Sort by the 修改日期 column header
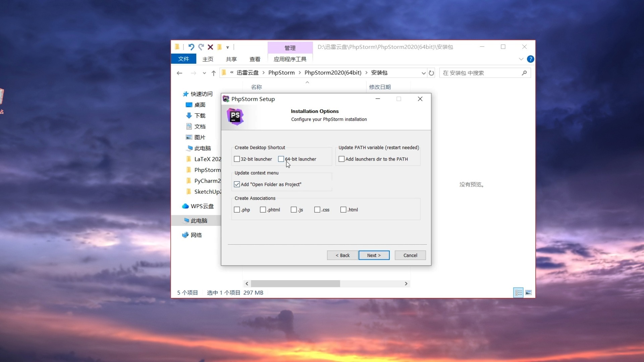Viewport: 644px width, 362px height. 380,87
